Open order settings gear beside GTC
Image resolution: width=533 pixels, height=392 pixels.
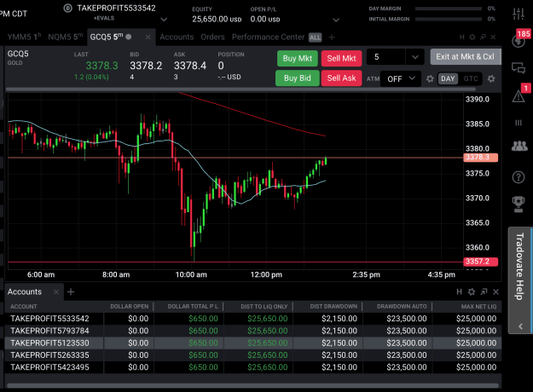click(491, 78)
